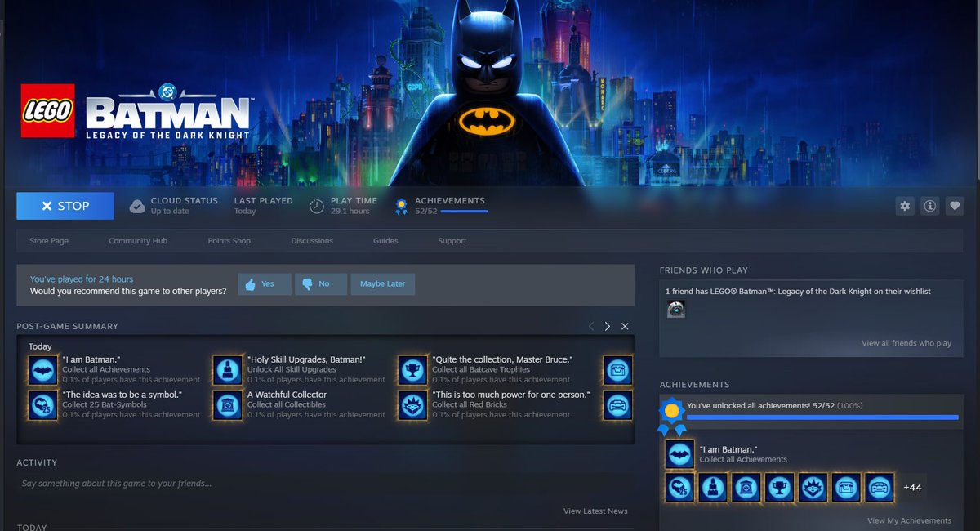The image size is (980, 531).
Task: Open the Points Shop tab
Action: click(x=229, y=241)
